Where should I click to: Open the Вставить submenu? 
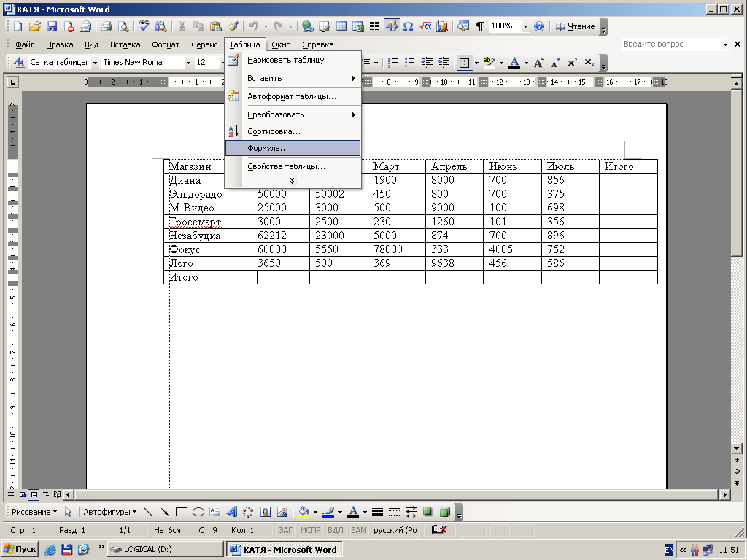293,78
